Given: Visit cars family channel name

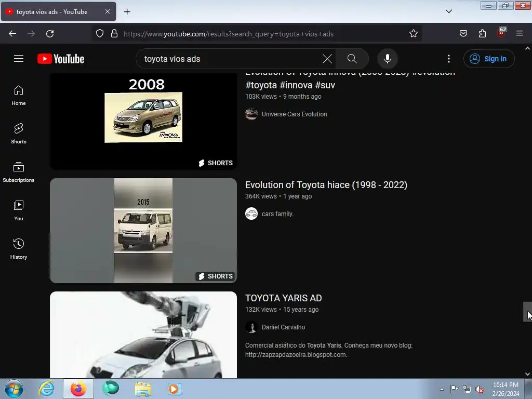Looking at the screenshot, I should 277,214.
